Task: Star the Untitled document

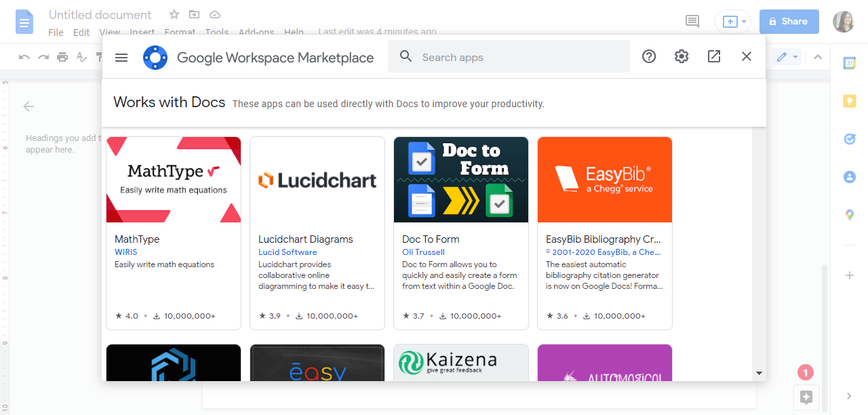Action: [x=174, y=14]
